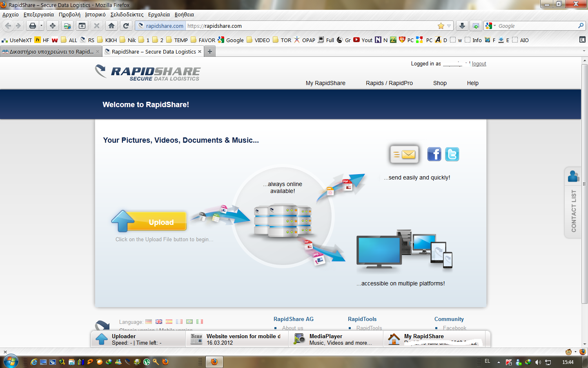Click the search magnifier icon
The height and width of the screenshot is (368, 588).
coord(581,26)
